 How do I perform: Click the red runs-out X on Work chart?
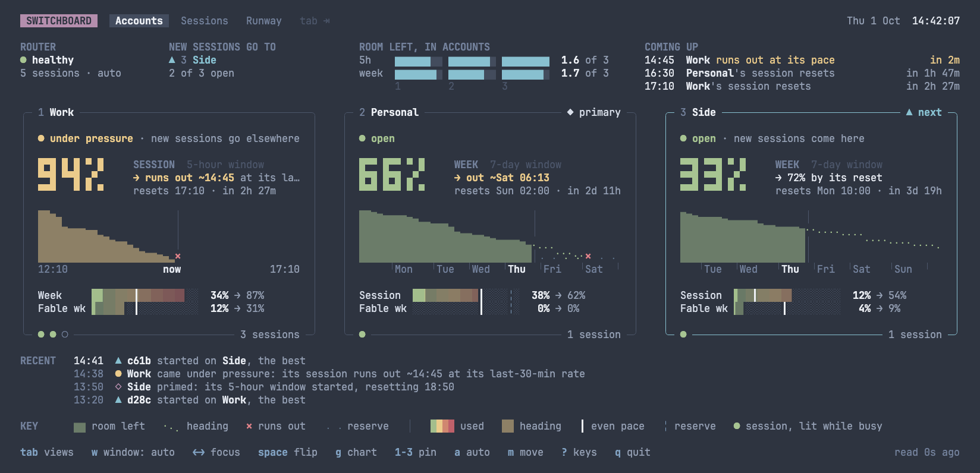tap(178, 256)
